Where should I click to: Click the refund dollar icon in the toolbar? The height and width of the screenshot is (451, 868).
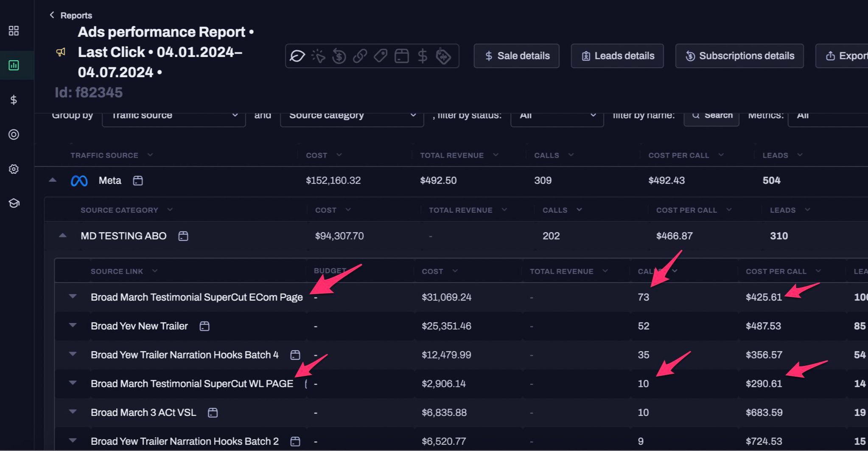coord(339,56)
